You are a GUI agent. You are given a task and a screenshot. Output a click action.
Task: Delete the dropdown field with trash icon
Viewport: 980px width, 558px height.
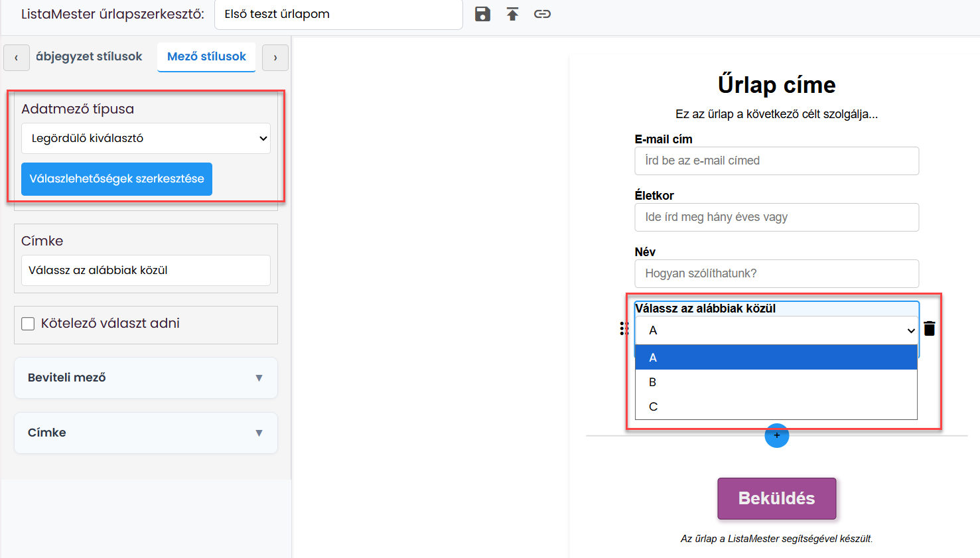930,328
